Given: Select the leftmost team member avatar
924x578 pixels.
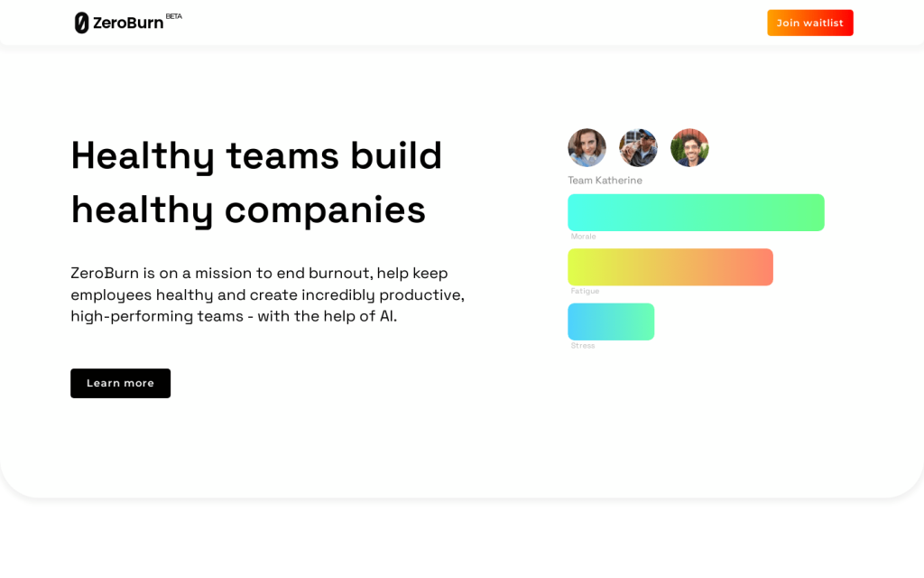Looking at the screenshot, I should [587, 147].
